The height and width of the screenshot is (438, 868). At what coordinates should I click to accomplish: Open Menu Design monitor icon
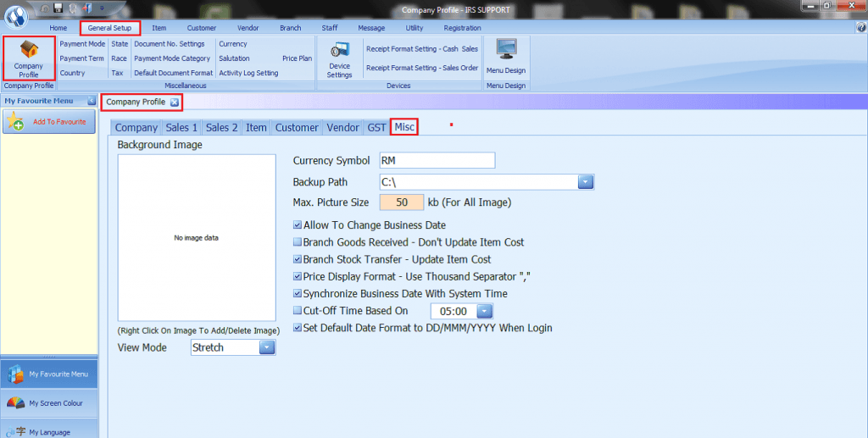click(506, 57)
